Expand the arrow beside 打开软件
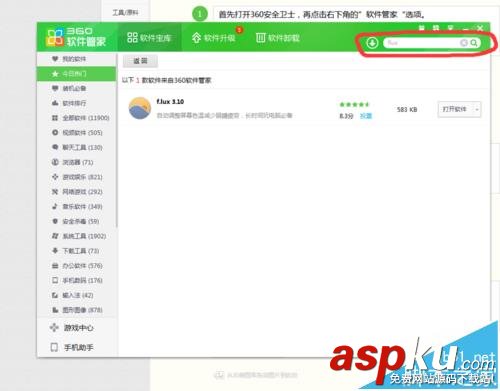Viewport: 500px width, 391px height. 477,109
